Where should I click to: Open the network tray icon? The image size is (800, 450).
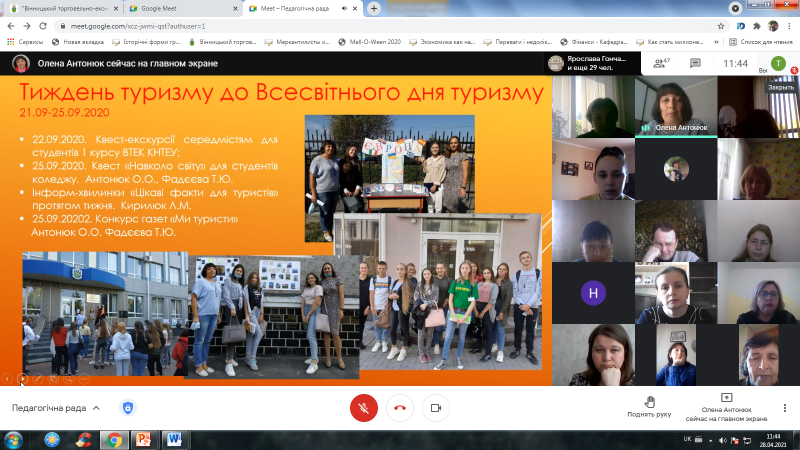(x=747, y=440)
